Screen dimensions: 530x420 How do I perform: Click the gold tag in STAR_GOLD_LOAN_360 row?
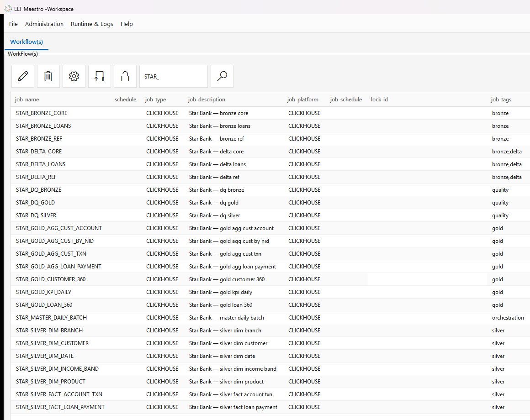(498, 305)
